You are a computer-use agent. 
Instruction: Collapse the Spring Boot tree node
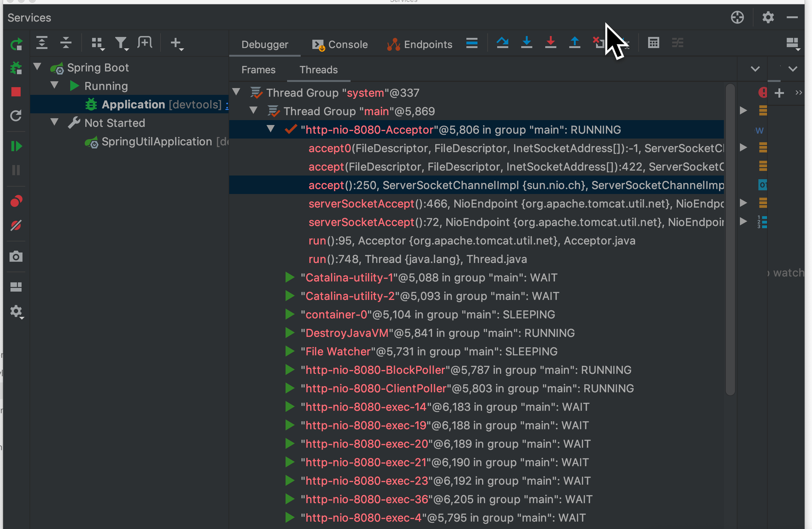pyautogui.click(x=38, y=67)
